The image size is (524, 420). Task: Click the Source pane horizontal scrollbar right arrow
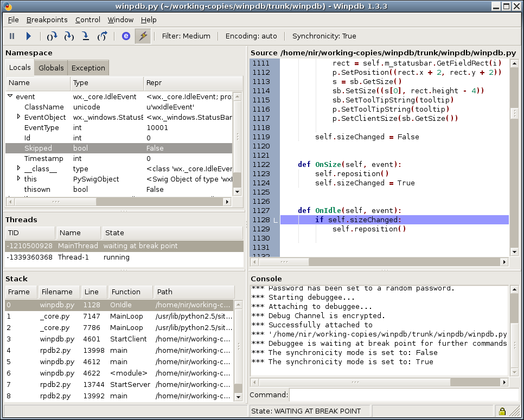(x=504, y=262)
